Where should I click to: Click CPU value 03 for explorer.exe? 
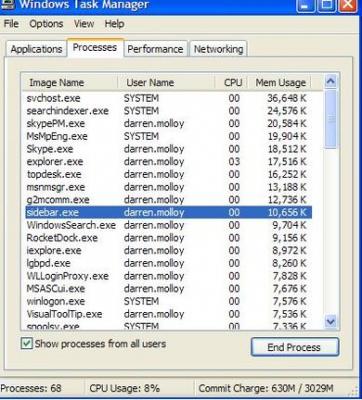point(234,162)
